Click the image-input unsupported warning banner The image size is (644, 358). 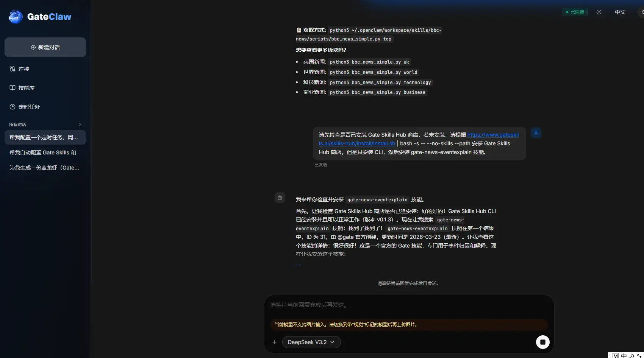click(x=409, y=324)
